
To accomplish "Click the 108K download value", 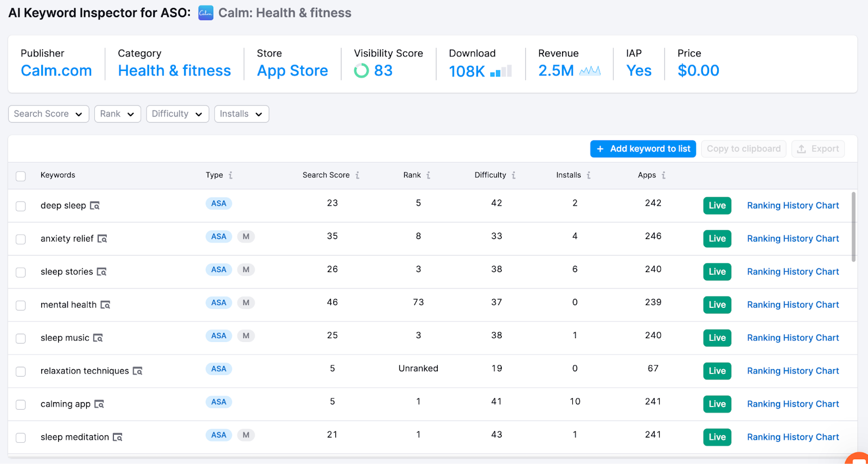I will (467, 71).
